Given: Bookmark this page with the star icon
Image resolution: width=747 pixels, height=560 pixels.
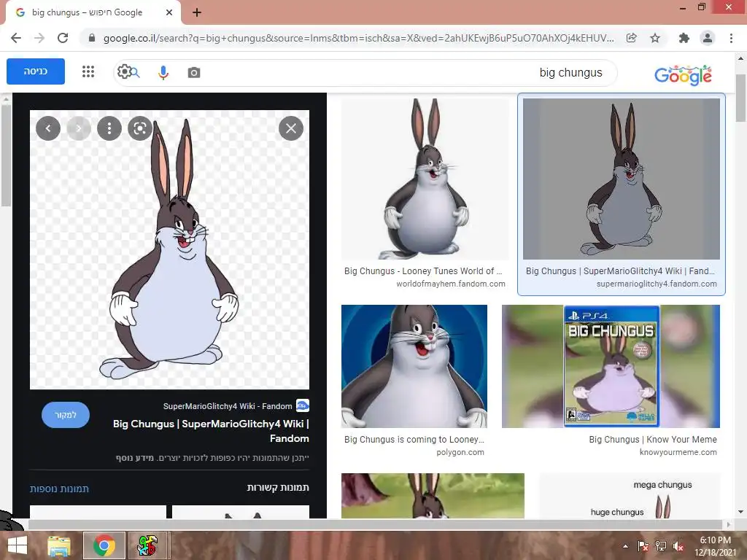Looking at the screenshot, I should point(655,38).
